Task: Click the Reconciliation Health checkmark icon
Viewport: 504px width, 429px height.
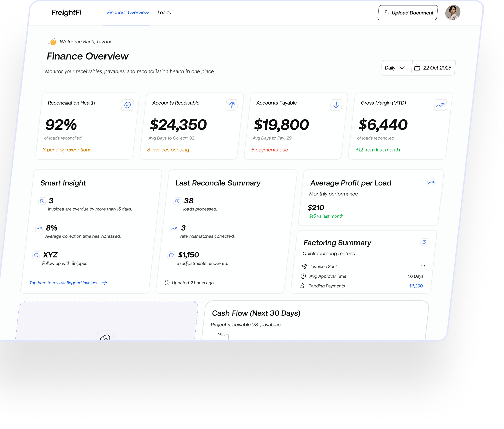Action: click(x=127, y=105)
